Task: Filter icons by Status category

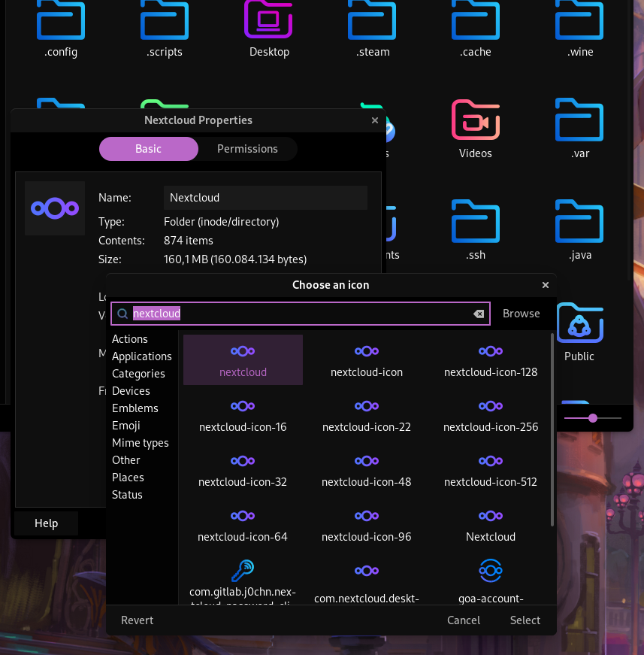Action: pyautogui.click(x=127, y=495)
